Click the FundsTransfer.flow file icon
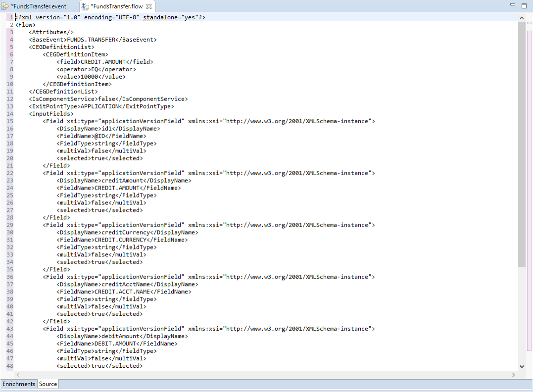 85,6
